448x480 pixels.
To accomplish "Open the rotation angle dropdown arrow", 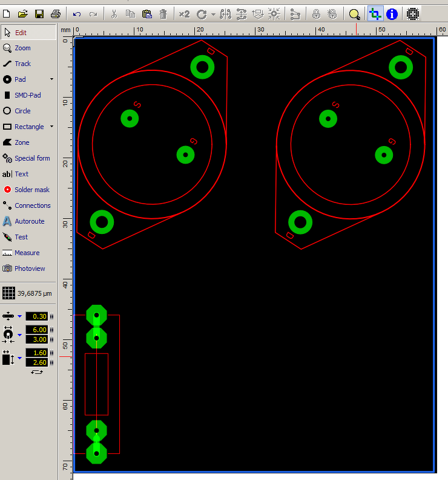I will click(x=213, y=14).
